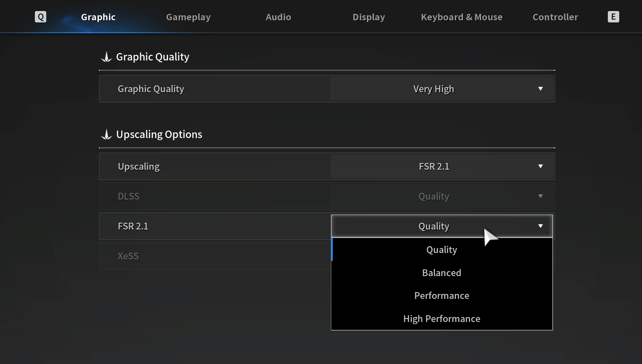Screen dimensions: 642x364
Task: Click the Q key previous-tab icon
Action: pos(41,17)
